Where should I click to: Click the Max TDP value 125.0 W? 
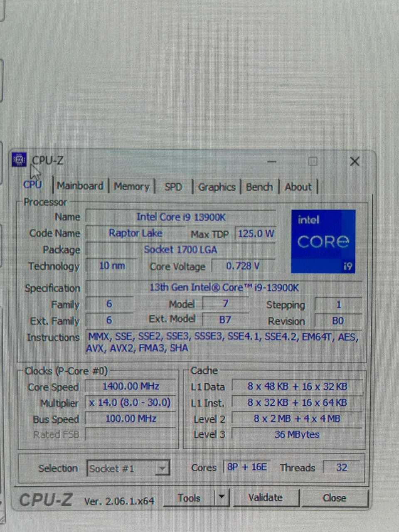click(256, 234)
